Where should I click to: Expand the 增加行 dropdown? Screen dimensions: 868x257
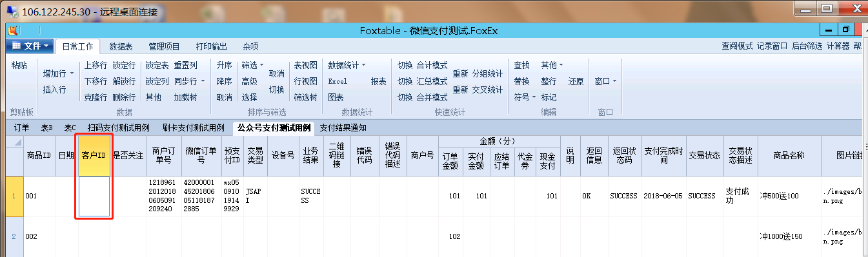click(x=58, y=73)
